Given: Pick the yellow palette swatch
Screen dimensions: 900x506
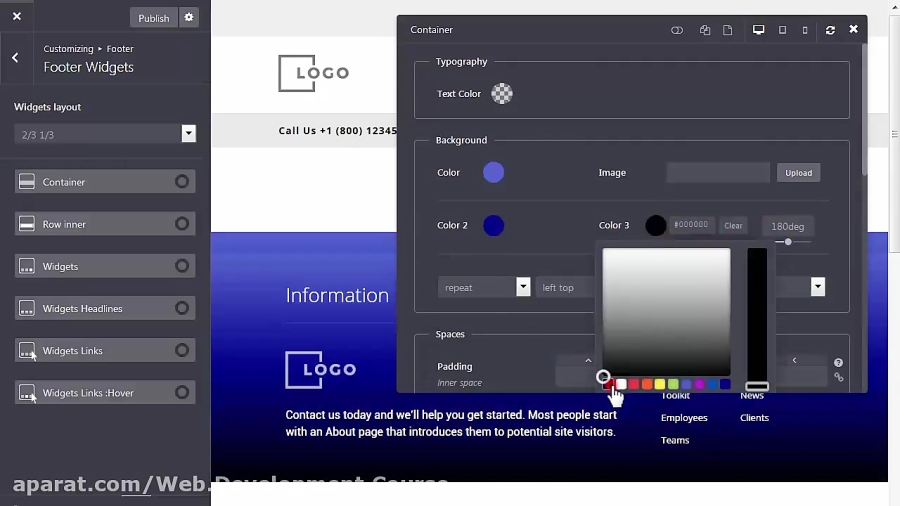Looking at the screenshot, I should pyautogui.click(x=660, y=384).
